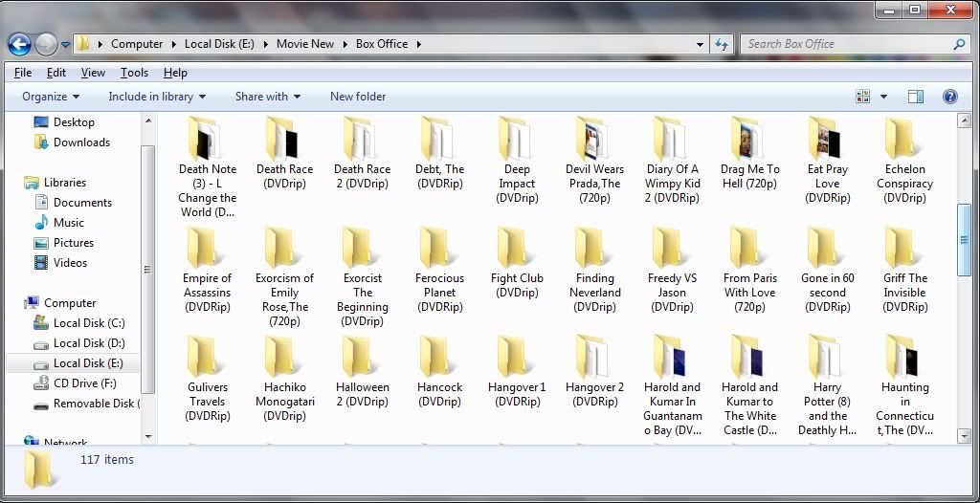Select the Finding Neverland folder

tap(594, 270)
